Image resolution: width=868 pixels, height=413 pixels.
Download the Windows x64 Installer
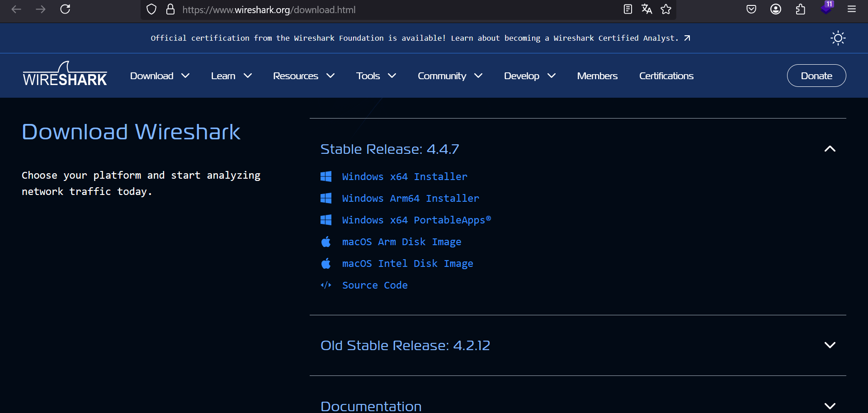405,176
